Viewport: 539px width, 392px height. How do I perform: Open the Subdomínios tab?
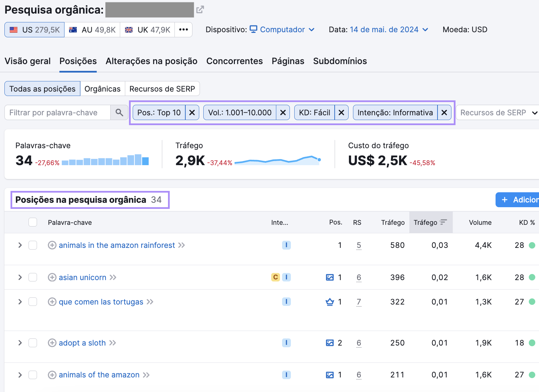point(340,61)
